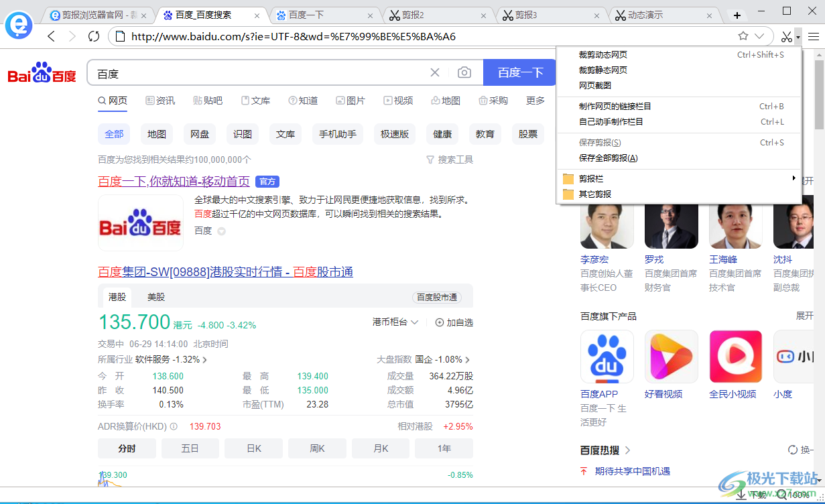Choose 自己动手制作栏目 from menu
Screen dimensions: 825x504
coord(679,121)
